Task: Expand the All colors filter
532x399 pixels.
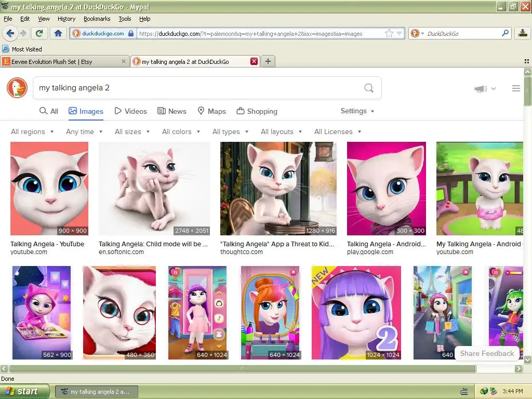Action: coord(181,131)
